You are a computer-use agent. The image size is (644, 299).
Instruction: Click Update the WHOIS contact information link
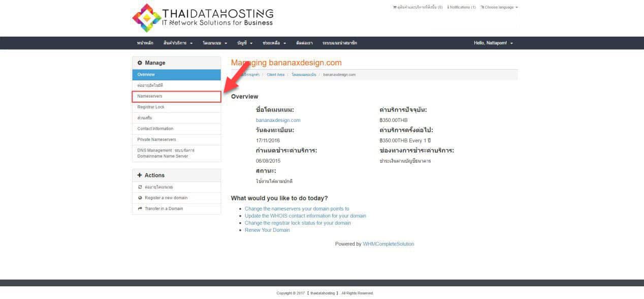pyautogui.click(x=305, y=216)
